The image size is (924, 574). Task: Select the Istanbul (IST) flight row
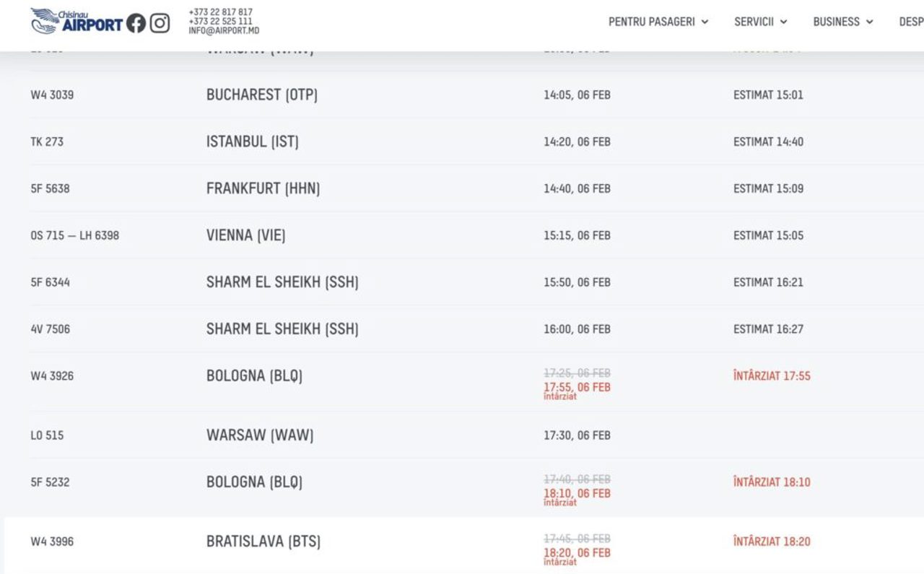click(252, 142)
